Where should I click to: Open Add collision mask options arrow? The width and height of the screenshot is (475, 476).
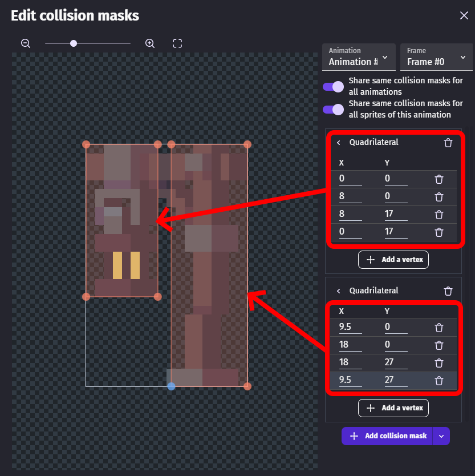click(441, 436)
